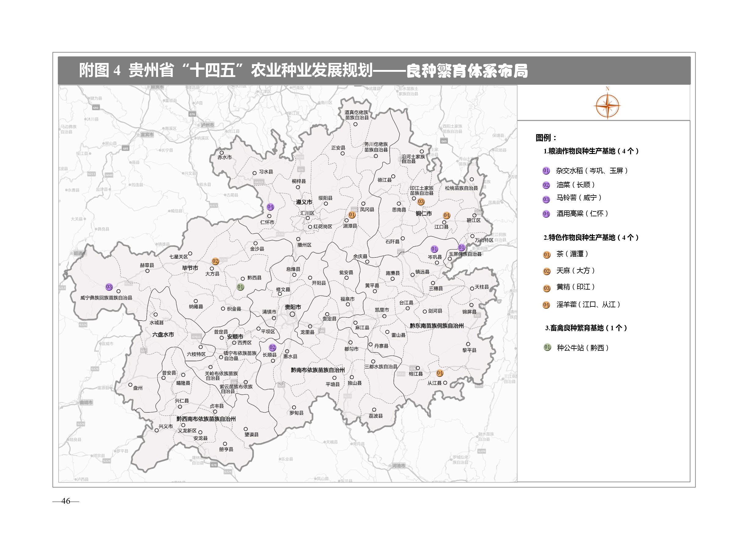Click purple 02 marker above 长顺县 on map
Screen dimensions: 756x534
point(272,347)
